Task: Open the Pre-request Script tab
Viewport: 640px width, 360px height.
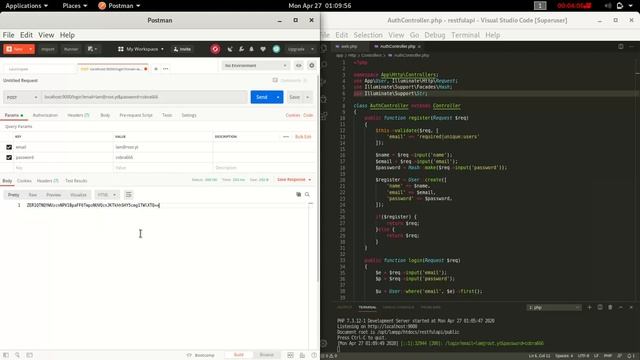Action: pos(136,116)
